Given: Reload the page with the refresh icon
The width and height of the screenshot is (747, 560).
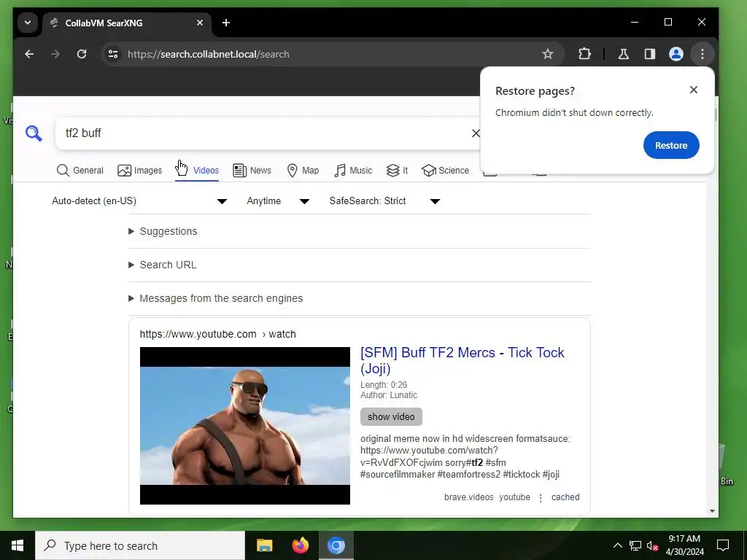Looking at the screenshot, I should pos(82,54).
